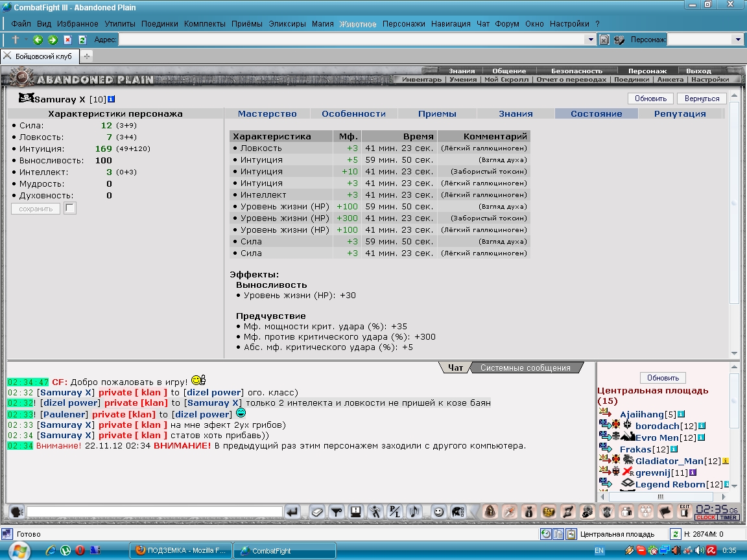Expand the Адрес address dropdown
Image resolution: width=747 pixels, height=560 pixels.
[591, 40]
